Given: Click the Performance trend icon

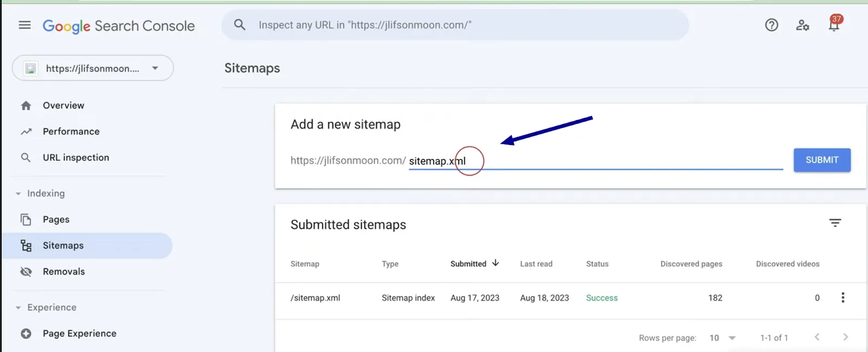Looking at the screenshot, I should coord(26,131).
